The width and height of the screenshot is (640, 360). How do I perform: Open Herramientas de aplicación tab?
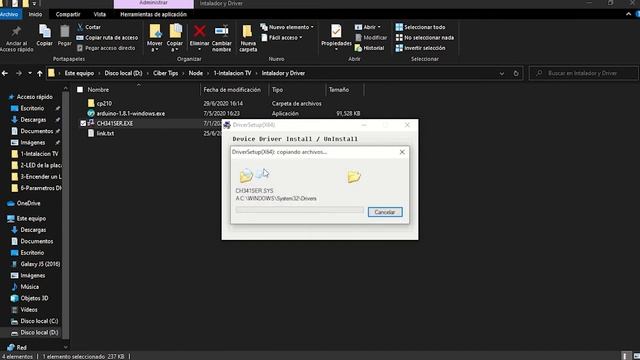pos(153,14)
